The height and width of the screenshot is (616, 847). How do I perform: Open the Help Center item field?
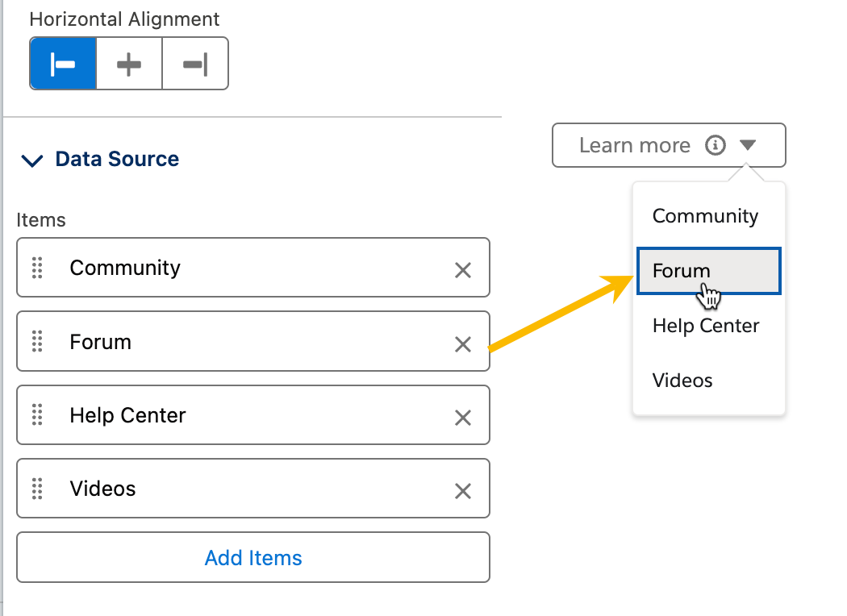(x=242, y=415)
